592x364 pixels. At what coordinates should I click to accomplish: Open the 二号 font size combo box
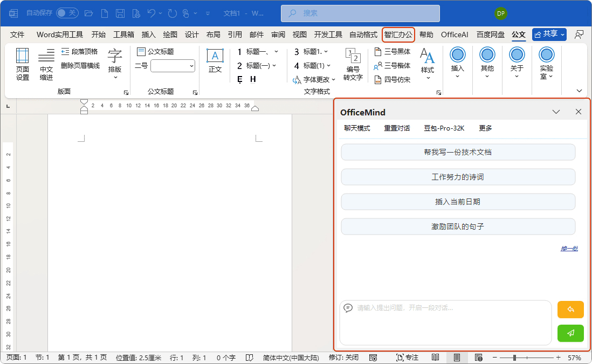point(173,66)
